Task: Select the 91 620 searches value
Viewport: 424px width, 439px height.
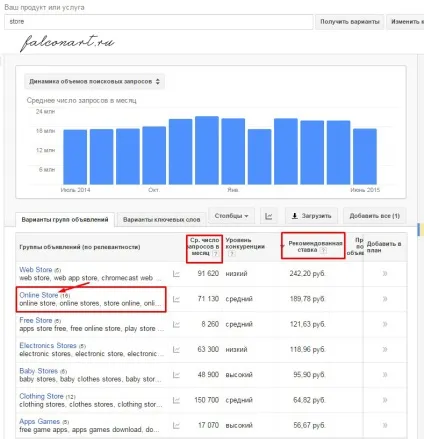Action: click(208, 274)
